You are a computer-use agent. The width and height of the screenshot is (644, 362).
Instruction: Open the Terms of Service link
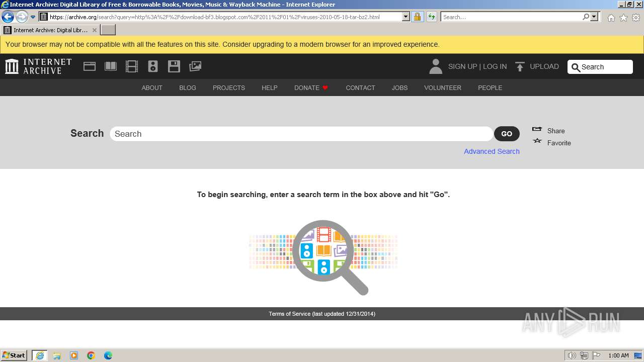(x=289, y=314)
